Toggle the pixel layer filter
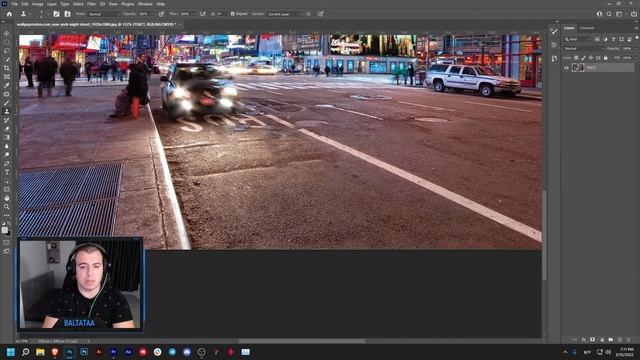The width and height of the screenshot is (640, 360). [x=597, y=39]
